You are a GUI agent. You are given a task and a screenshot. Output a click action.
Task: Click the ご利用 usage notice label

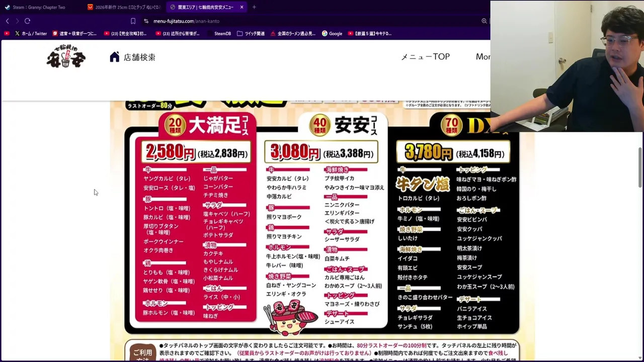point(142,352)
